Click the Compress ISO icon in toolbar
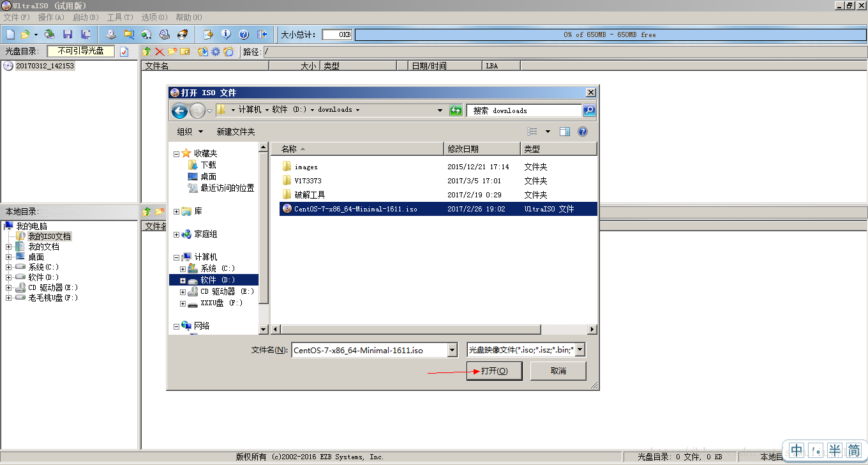This screenshot has width=868, height=465. 129,34
